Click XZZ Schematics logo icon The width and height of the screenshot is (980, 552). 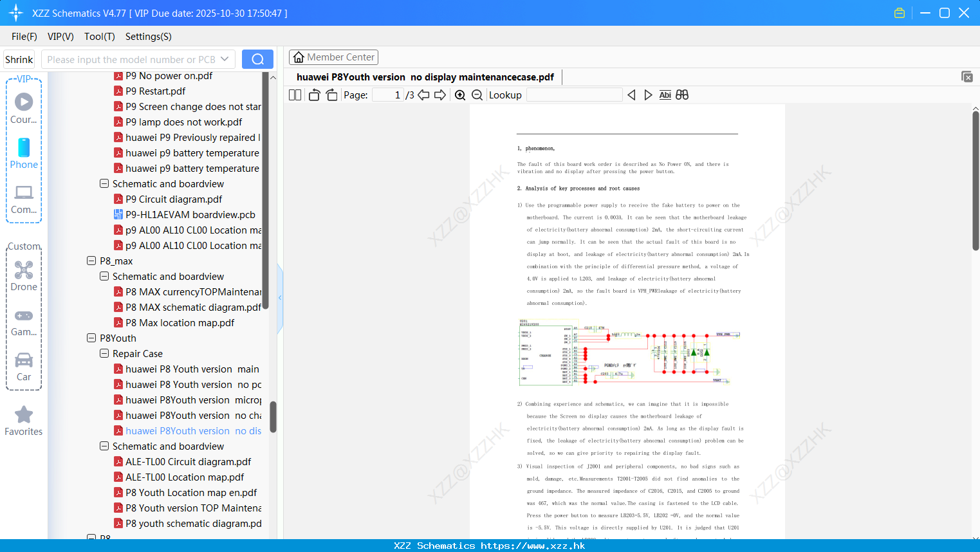pos(15,13)
